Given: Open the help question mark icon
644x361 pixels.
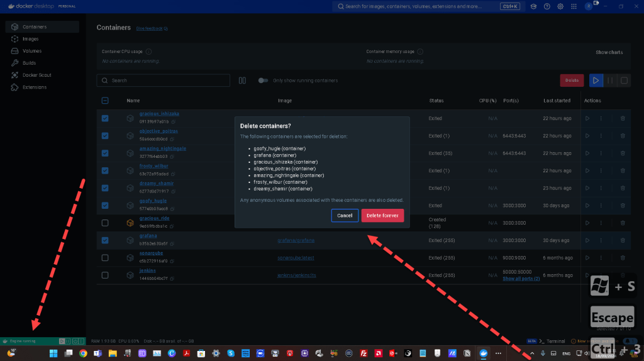Looking at the screenshot, I should click(547, 6).
